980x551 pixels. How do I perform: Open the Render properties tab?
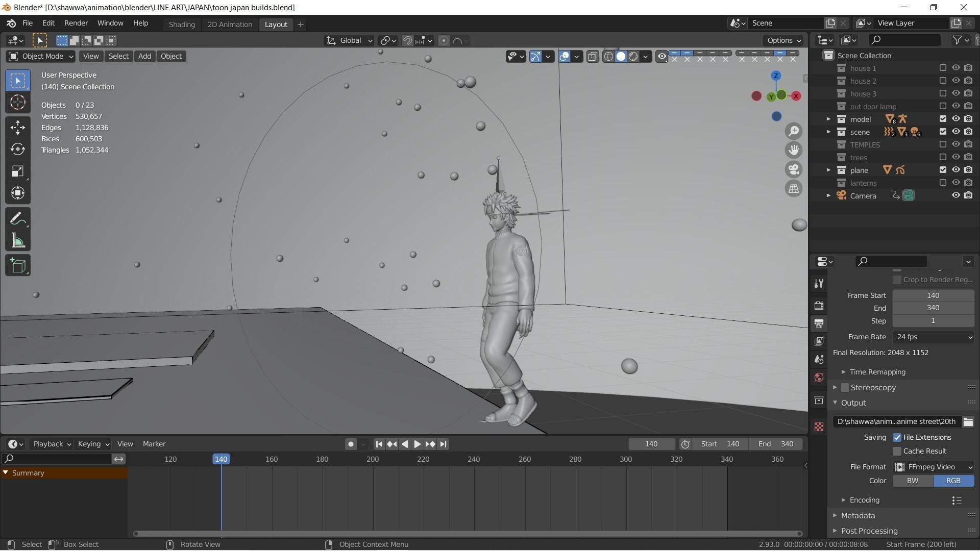point(819,306)
